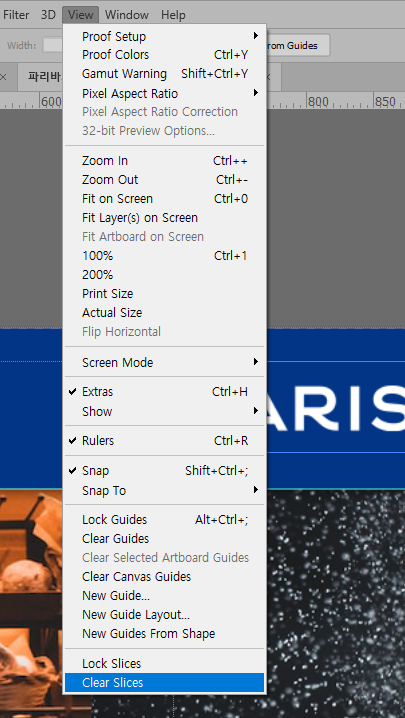Viewport: 405px width, 718px height.
Task: Set zoom to 200%
Action: click(164, 275)
